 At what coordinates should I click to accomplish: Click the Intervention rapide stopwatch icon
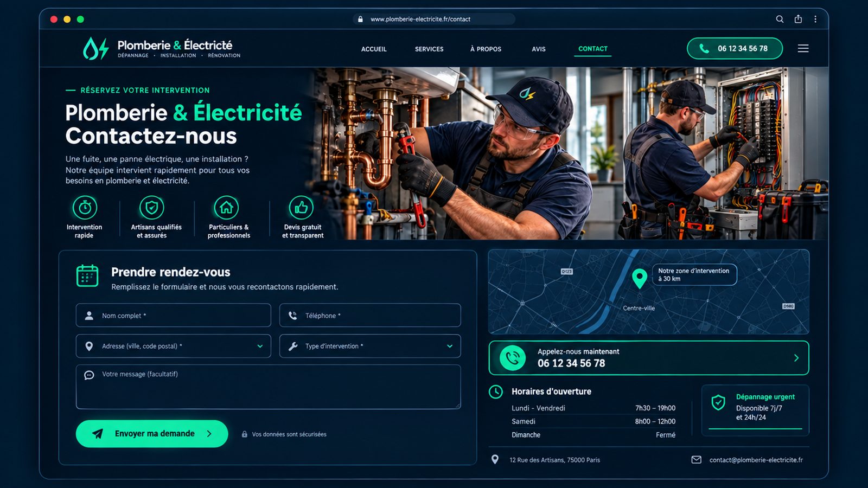point(85,208)
